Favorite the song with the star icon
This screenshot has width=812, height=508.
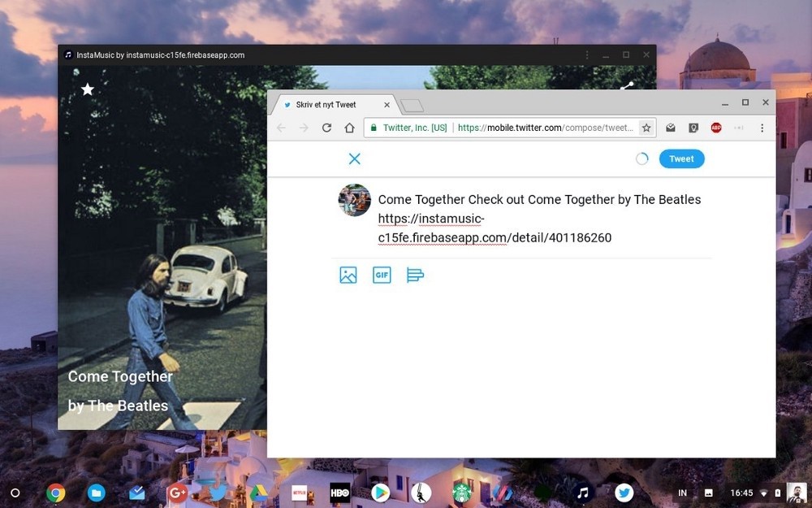click(88, 89)
